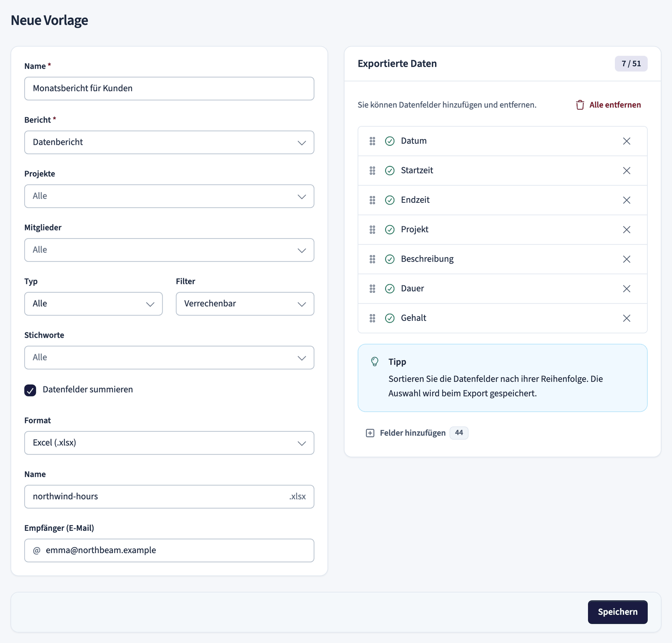The height and width of the screenshot is (643, 672).
Task: Grab the drag handle of Startzeit row
Action: point(372,171)
